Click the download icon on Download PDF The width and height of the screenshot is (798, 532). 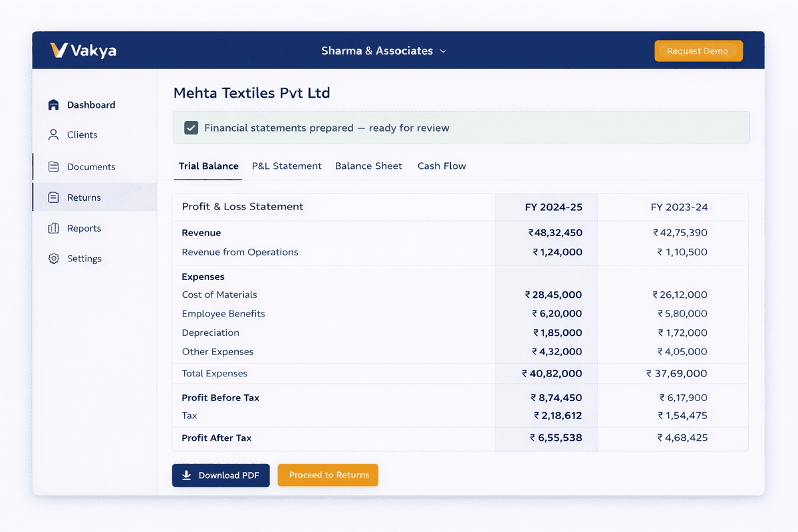[187, 475]
